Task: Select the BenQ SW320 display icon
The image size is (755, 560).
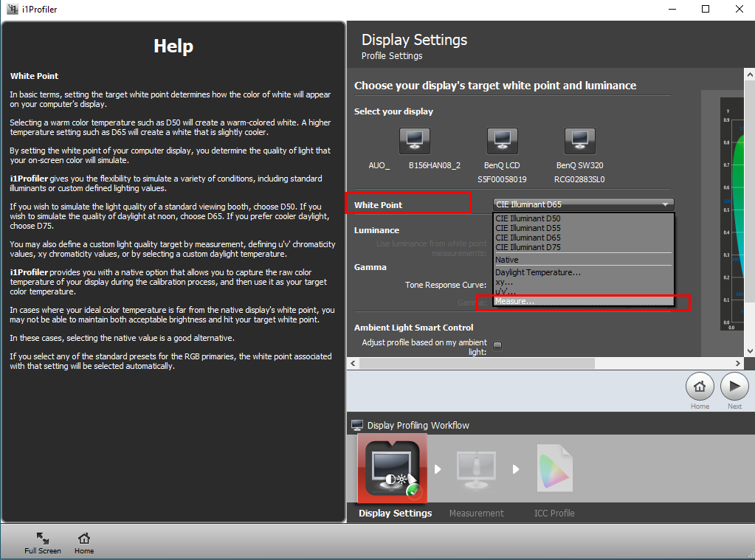Action: [580, 141]
